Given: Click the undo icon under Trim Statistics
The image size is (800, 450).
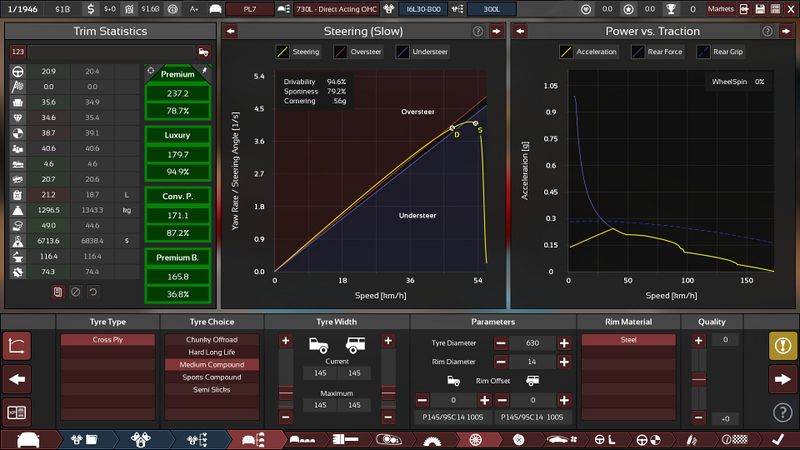Looking at the screenshot, I should pyautogui.click(x=93, y=292).
